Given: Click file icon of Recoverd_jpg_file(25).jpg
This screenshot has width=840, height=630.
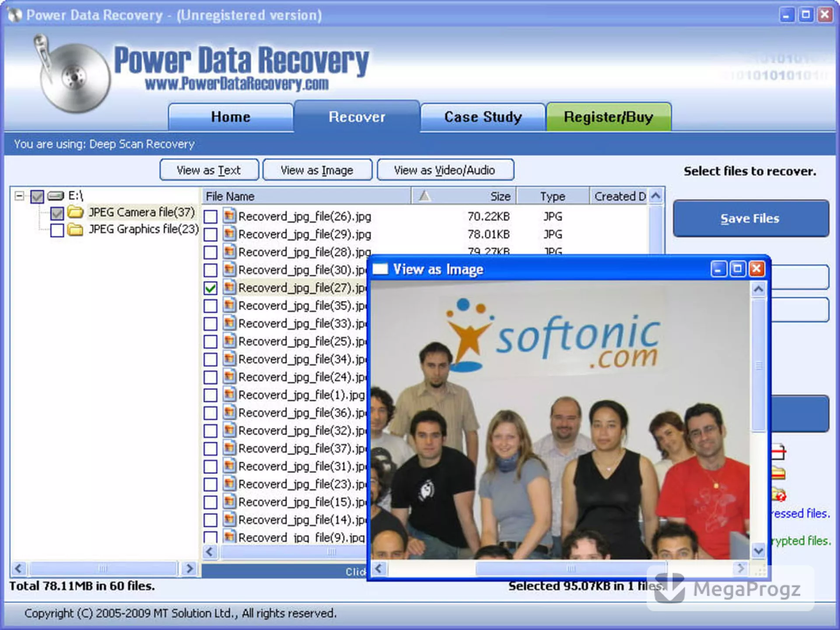Looking at the screenshot, I should point(229,341).
